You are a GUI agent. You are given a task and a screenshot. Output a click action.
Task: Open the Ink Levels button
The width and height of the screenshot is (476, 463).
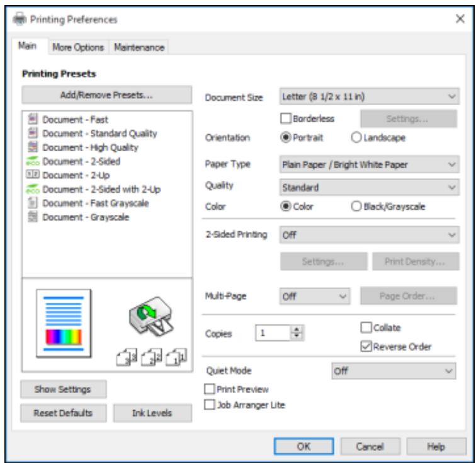[152, 413]
